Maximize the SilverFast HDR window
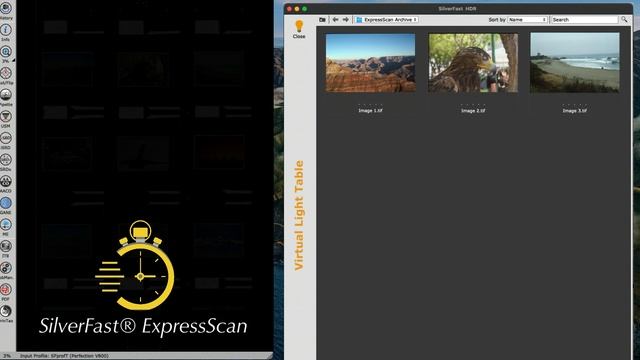Image resolution: width=640 pixels, height=360 pixels. click(x=304, y=9)
